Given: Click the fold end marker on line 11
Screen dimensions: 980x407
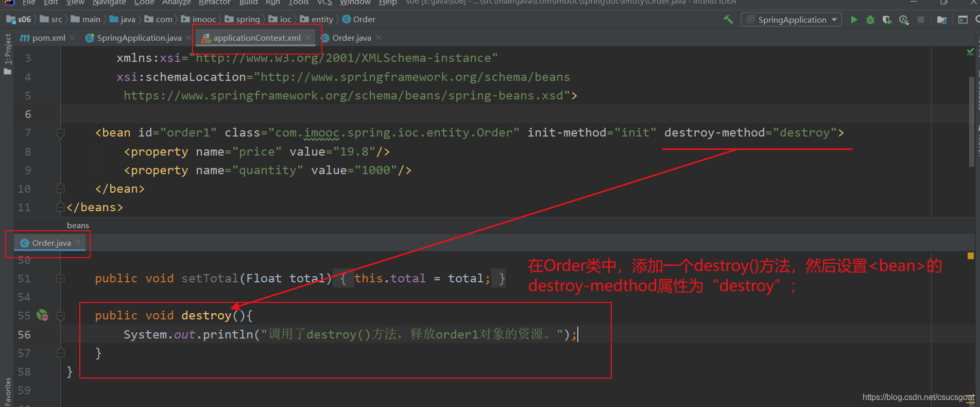Looking at the screenshot, I should pos(60,207).
